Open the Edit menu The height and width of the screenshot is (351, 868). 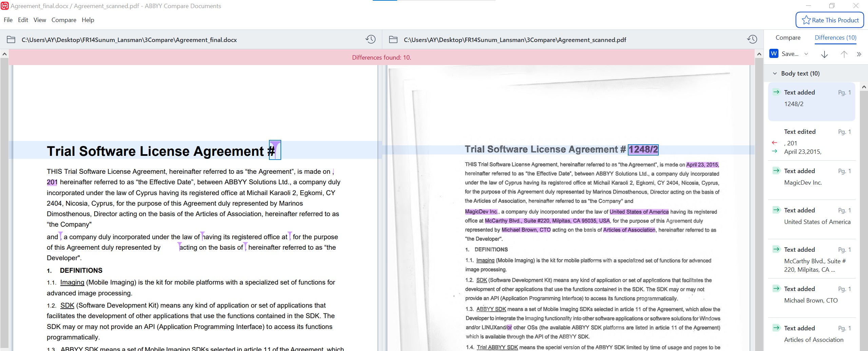(23, 20)
